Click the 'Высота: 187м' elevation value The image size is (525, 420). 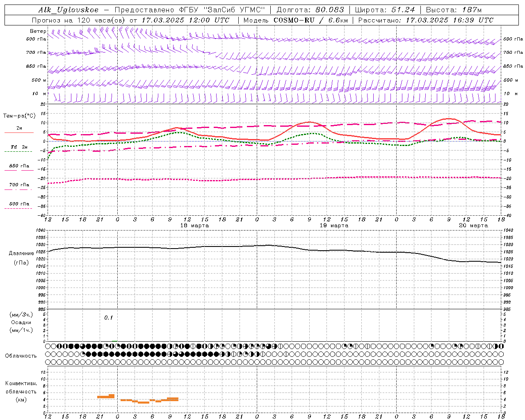coord(454,10)
